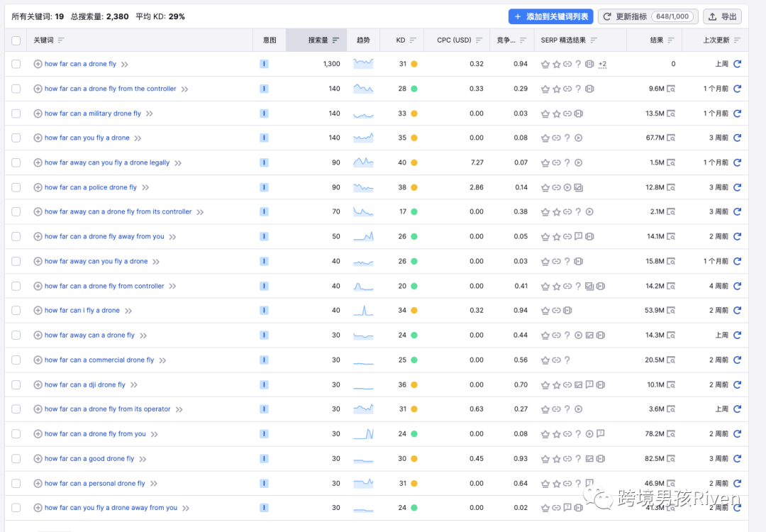The image size is (766, 532).
Task: Expand chevrons next to "how far can a drone fly from its operator"
Action: [x=179, y=409]
